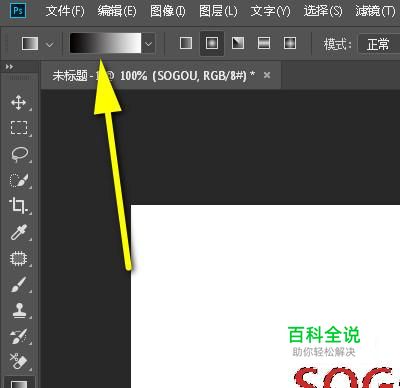This screenshot has height=388, width=400.
Task: Select the radial gradient style
Action: (212, 43)
